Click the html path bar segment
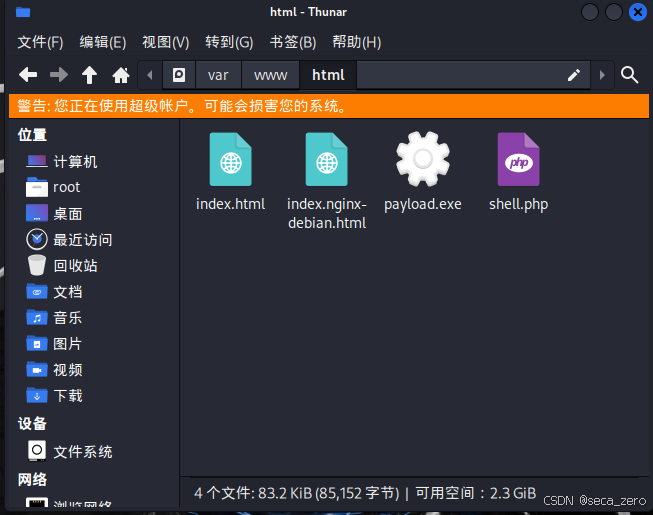Viewport: 653px width, 515px height. click(x=328, y=75)
